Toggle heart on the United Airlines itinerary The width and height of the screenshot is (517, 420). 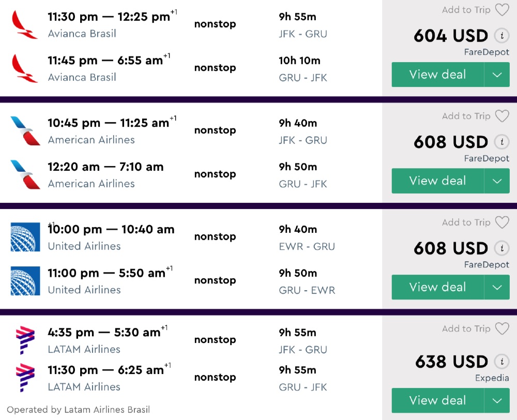click(501, 222)
